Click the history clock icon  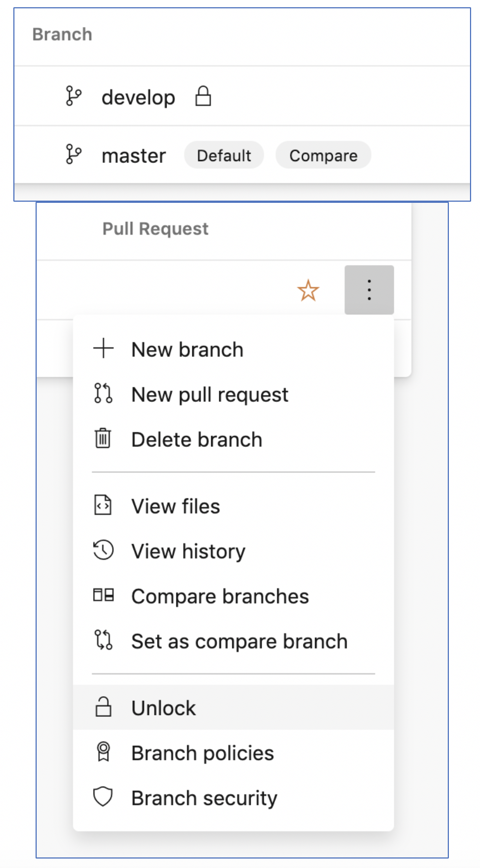tap(103, 551)
